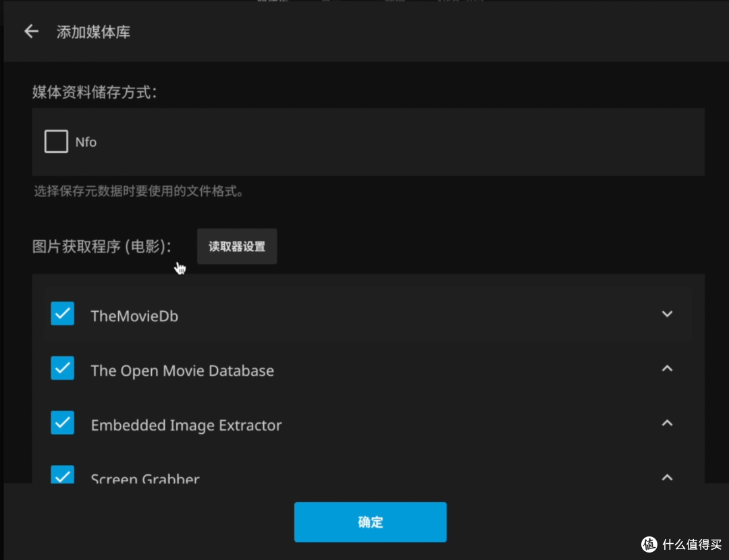The width and height of the screenshot is (729, 560).
Task: Click the 添加媒体库 header title
Action: 94,32
